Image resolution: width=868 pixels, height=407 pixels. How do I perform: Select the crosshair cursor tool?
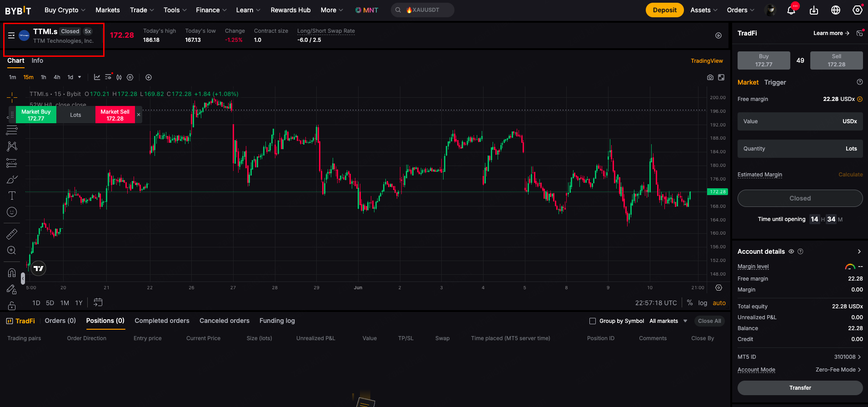[x=12, y=96]
